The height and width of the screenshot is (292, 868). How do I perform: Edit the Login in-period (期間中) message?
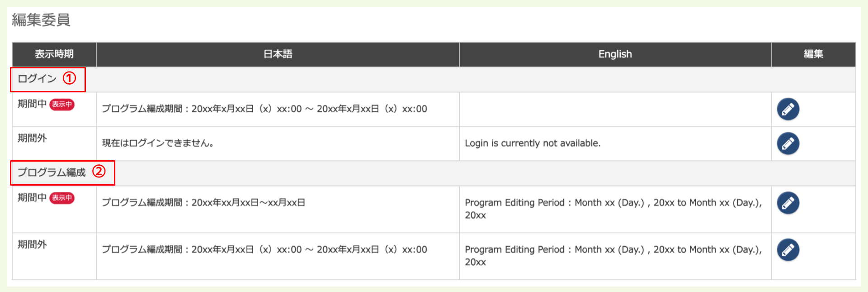788,109
